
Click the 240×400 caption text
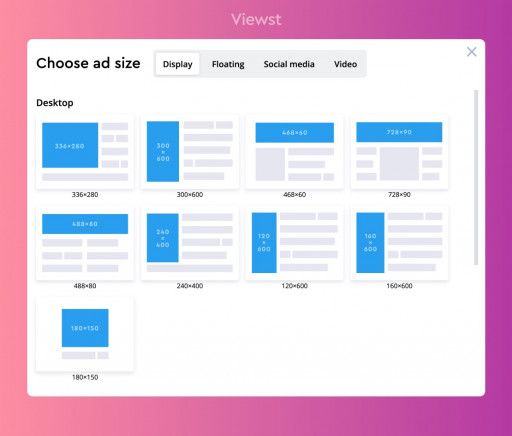190,286
